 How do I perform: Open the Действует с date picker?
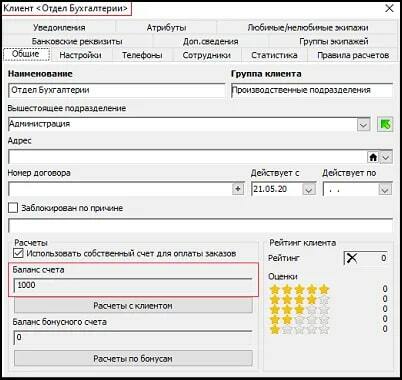tap(309, 190)
